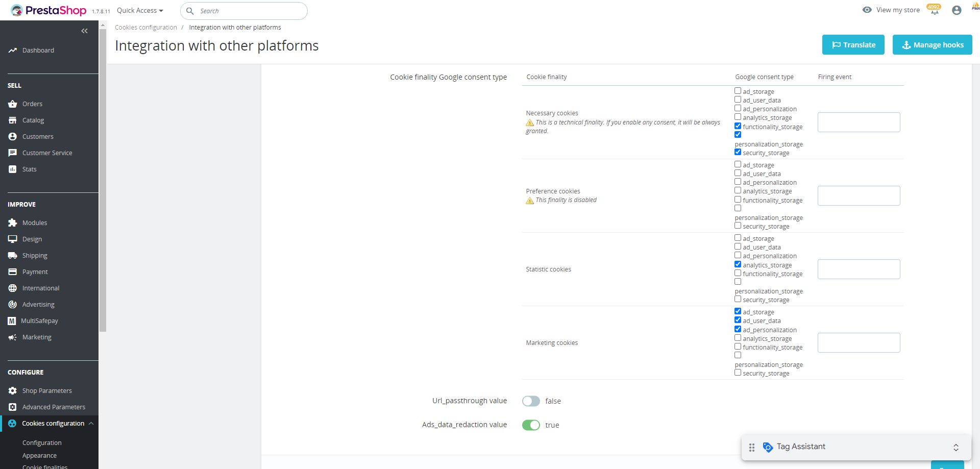Click the Shipping truck icon

pos(13,256)
